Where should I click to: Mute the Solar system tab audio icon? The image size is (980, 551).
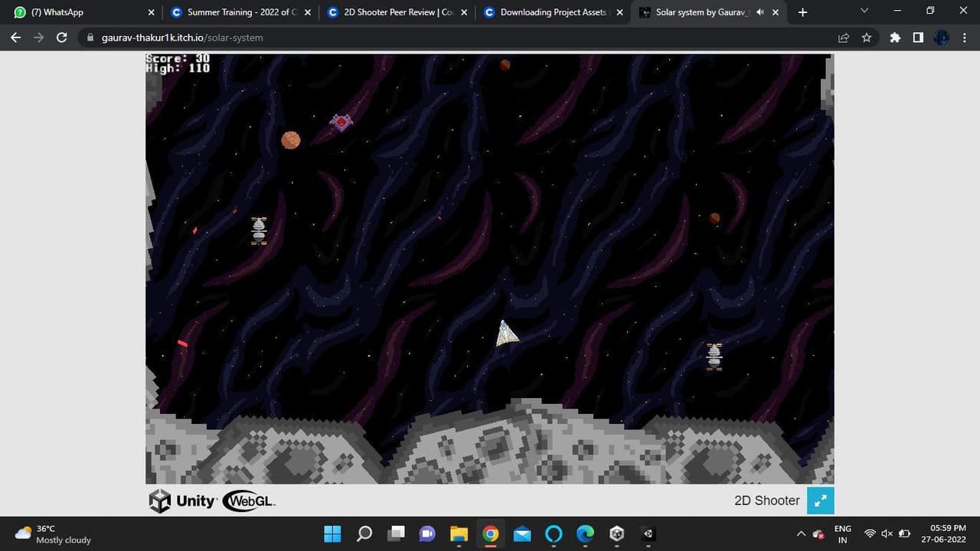[759, 12]
